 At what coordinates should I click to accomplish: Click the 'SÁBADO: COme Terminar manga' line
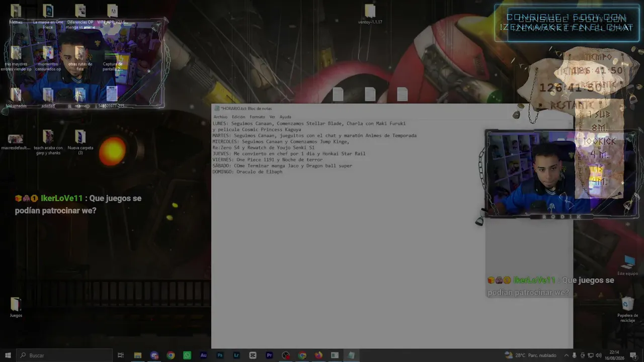tap(282, 166)
